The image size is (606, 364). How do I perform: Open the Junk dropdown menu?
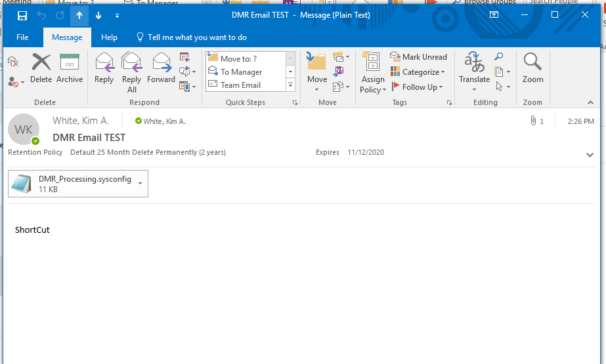click(16, 82)
